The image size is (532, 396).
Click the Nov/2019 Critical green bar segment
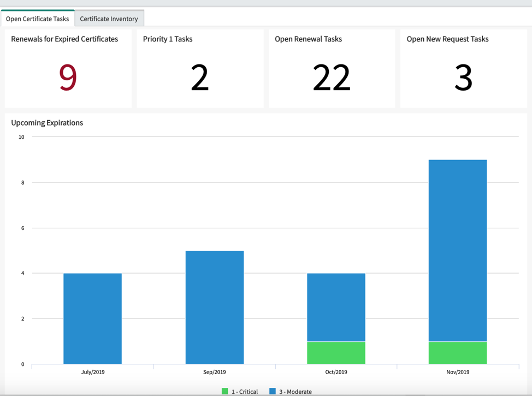point(458,353)
